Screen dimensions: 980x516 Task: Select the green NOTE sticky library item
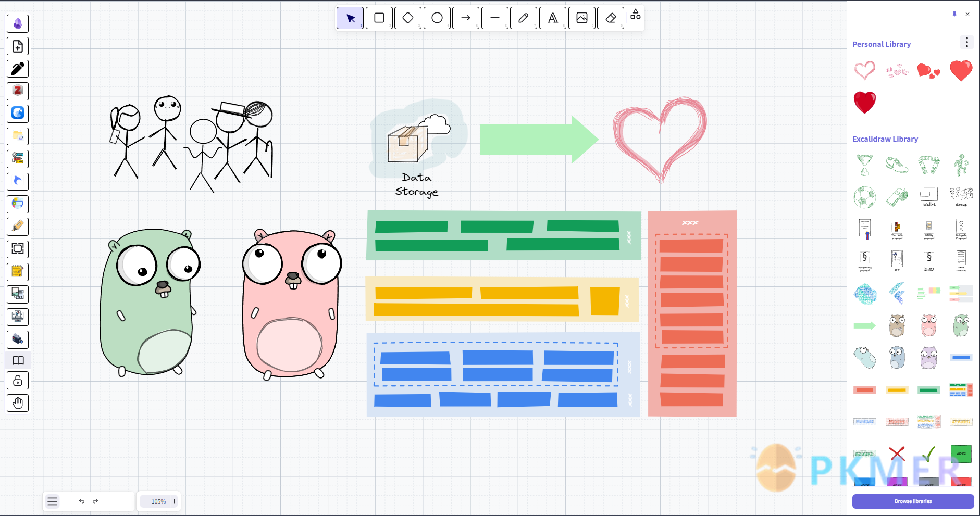(961, 454)
